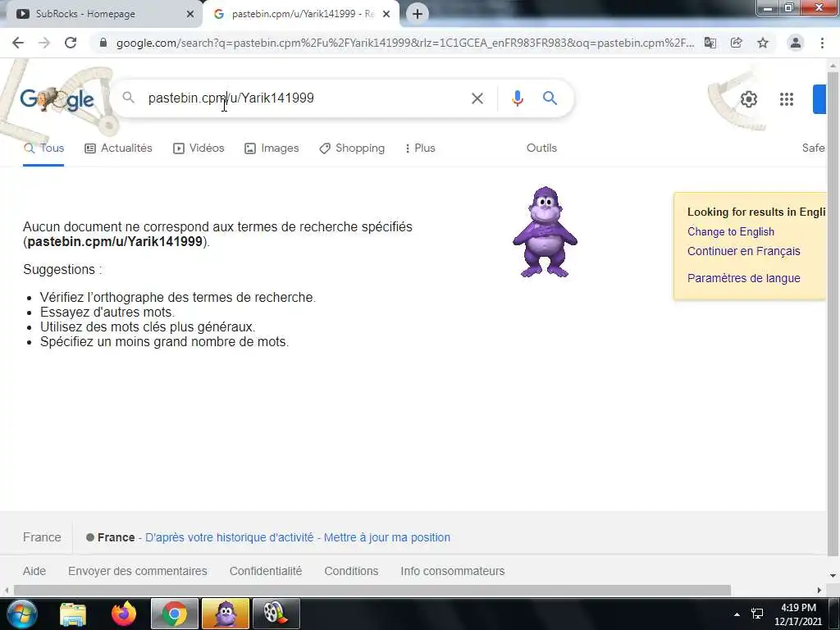Launch Firefox from taskbar
840x630 pixels.
pos(124,614)
